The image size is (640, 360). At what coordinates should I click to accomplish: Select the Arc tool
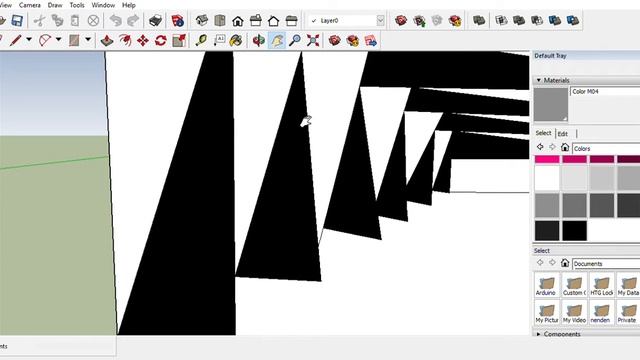pos(45,40)
